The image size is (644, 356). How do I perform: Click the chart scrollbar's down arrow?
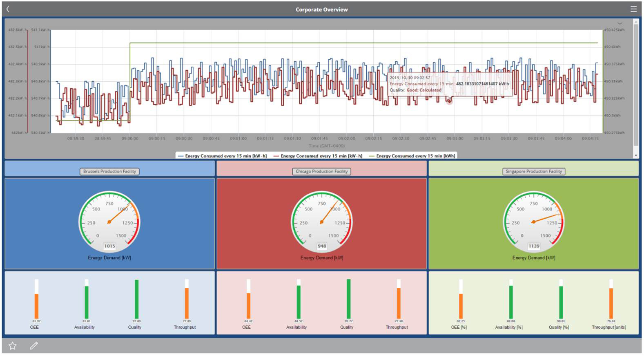point(636,155)
